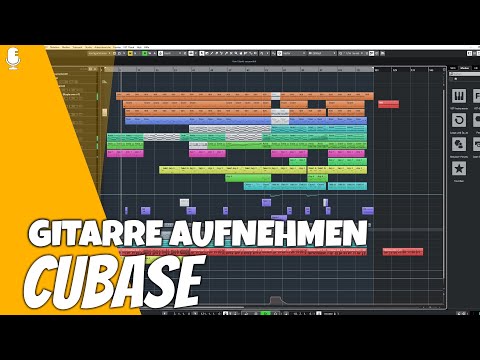Open the Studio menu
Image resolution: width=480 pixels, height=360 pixels.
(88, 47)
